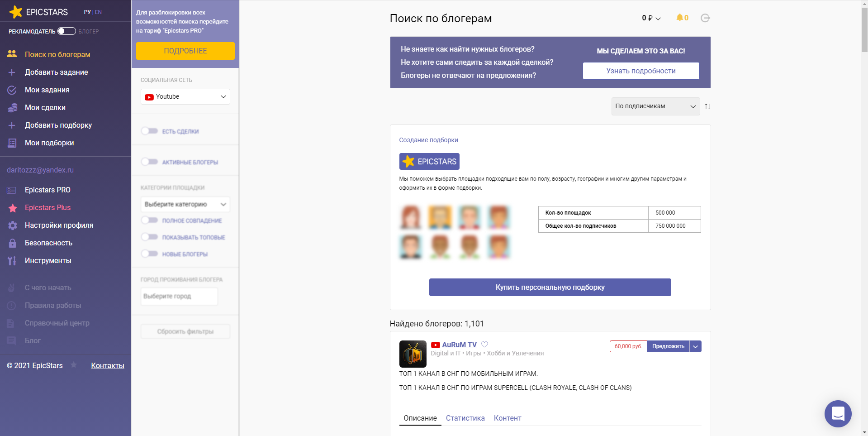868x436 pixels.
Task: Click the 60,000 руб. price tag
Action: (x=628, y=346)
